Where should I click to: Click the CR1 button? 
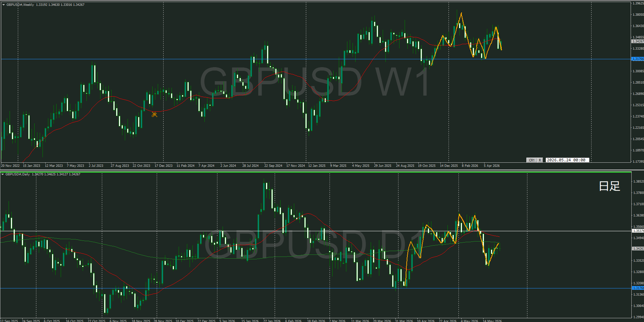532,160
